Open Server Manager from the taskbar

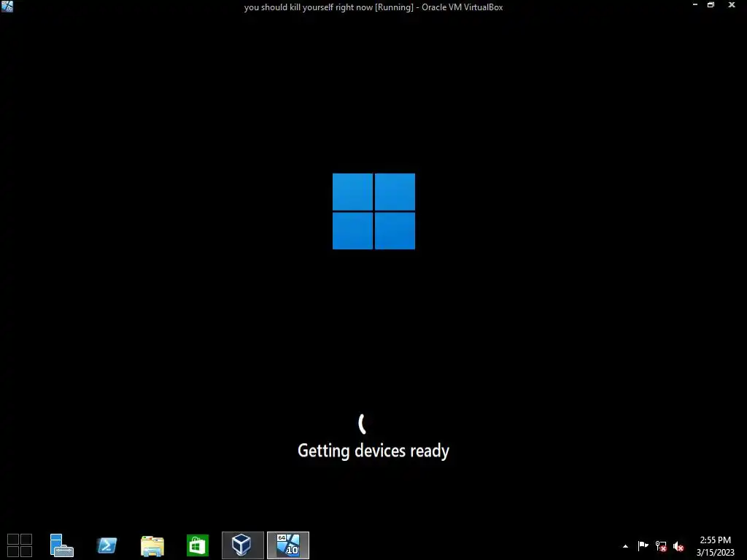[x=61, y=545]
